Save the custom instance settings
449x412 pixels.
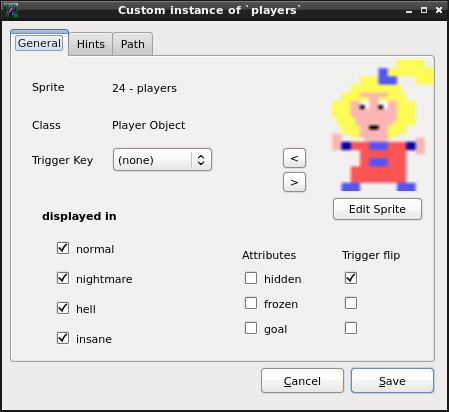click(392, 381)
